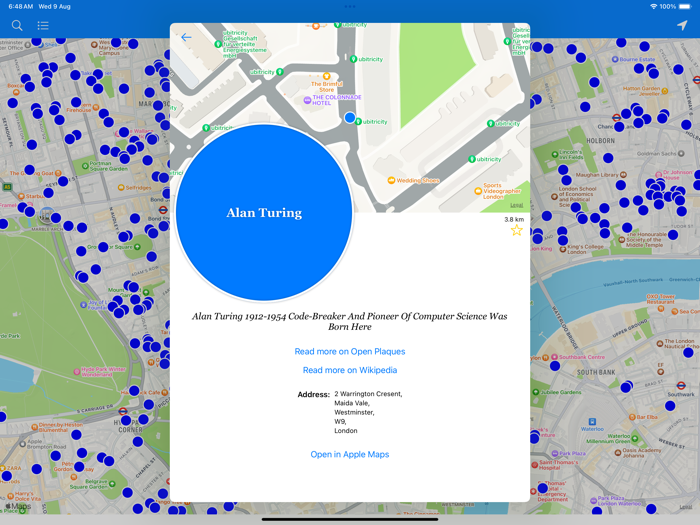This screenshot has width=700, height=525.
Task: Tap The Colonnade Hotel marker
Action: [307, 100]
